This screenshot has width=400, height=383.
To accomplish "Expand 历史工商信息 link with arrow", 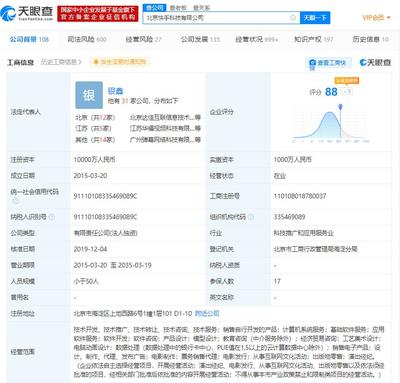I will [61, 62].
